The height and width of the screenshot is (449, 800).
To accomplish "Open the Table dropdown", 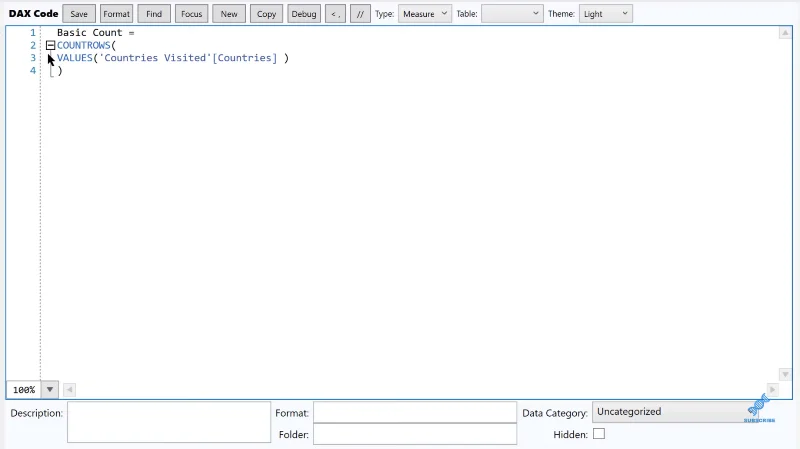I will (512, 14).
